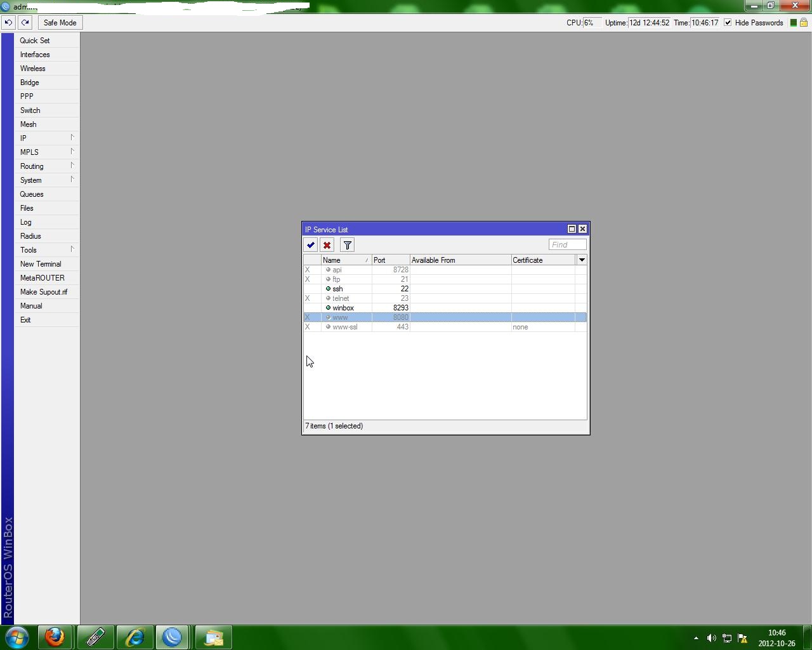Click inside the Find search field
This screenshot has height=650, width=812.
568,244
